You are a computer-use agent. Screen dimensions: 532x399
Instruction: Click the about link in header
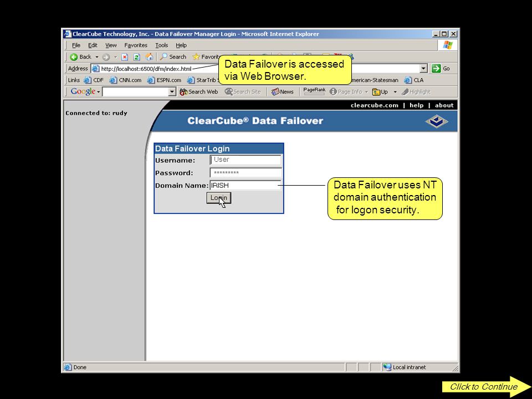click(444, 105)
